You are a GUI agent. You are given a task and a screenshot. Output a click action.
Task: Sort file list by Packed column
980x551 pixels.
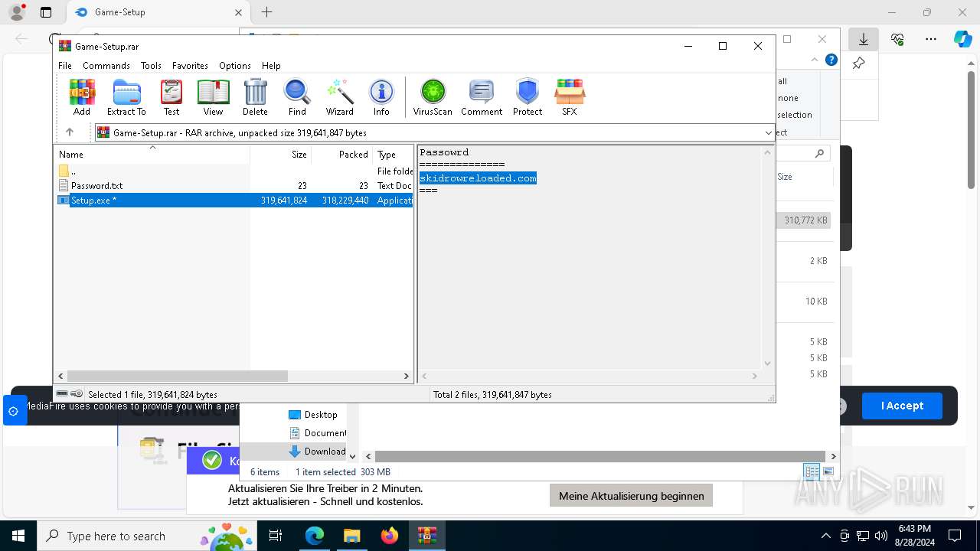click(x=341, y=155)
